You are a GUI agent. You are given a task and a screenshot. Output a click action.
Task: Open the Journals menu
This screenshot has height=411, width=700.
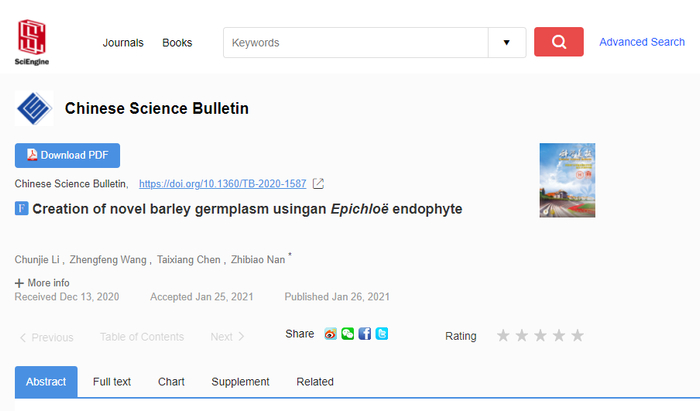pos(123,43)
